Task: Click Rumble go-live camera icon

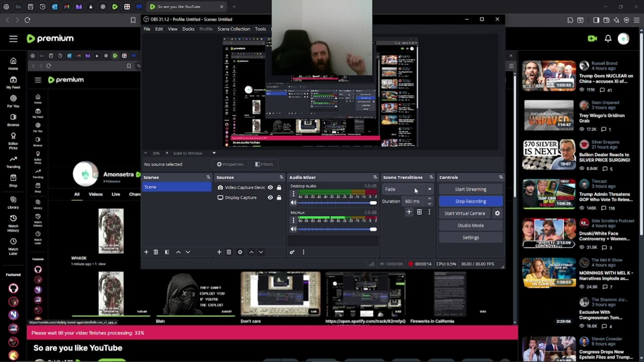Action: click(592, 39)
